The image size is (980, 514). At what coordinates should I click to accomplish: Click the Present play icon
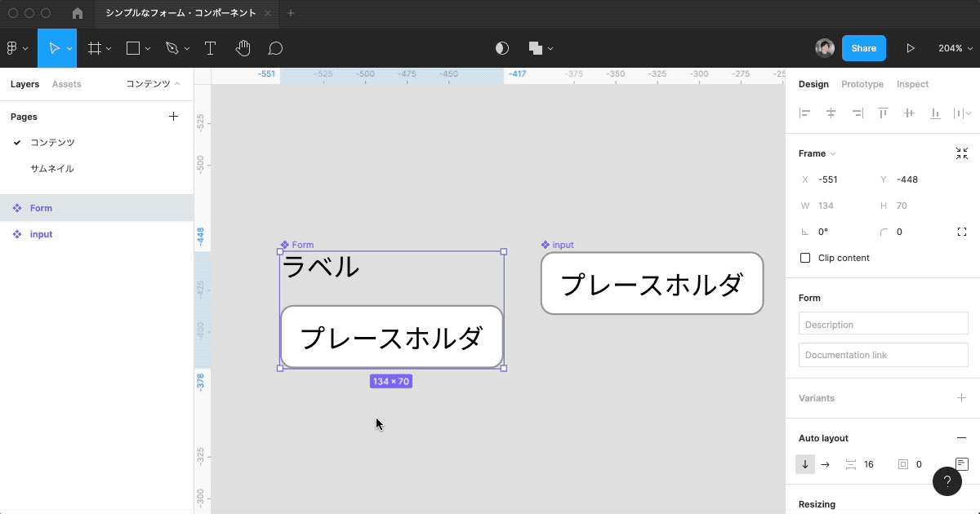910,48
